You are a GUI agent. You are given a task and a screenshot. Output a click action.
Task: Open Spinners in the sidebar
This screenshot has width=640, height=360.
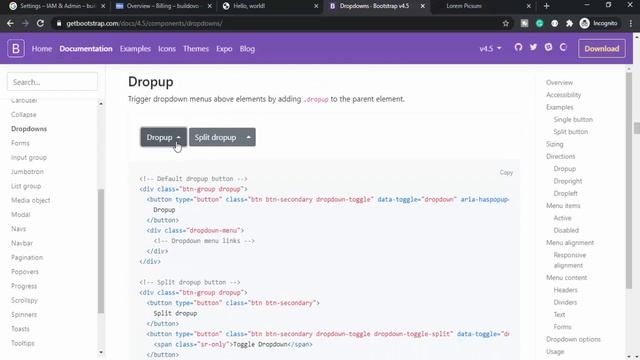pos(24,315)
